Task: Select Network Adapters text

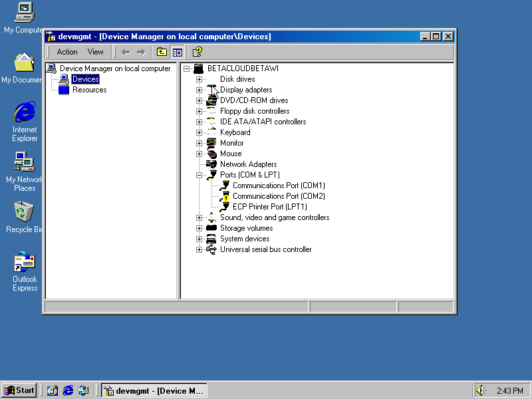Action: point(248,164)
